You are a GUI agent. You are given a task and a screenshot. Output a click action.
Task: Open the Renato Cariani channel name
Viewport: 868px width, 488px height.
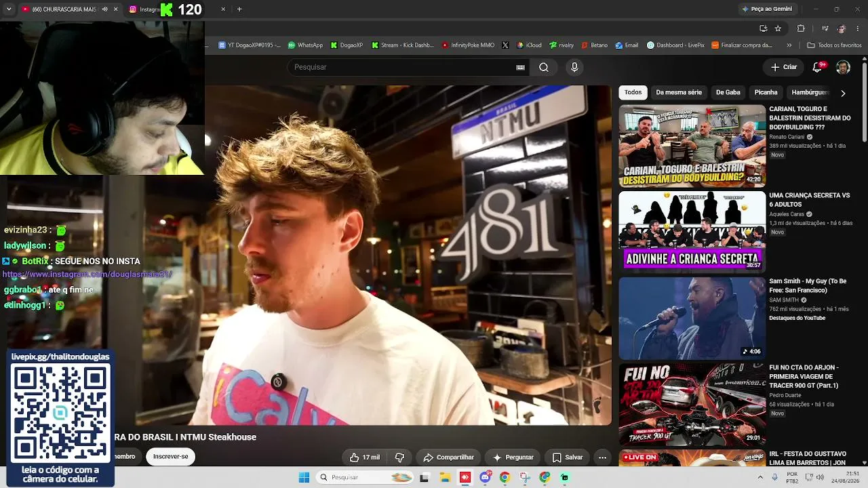787,137
